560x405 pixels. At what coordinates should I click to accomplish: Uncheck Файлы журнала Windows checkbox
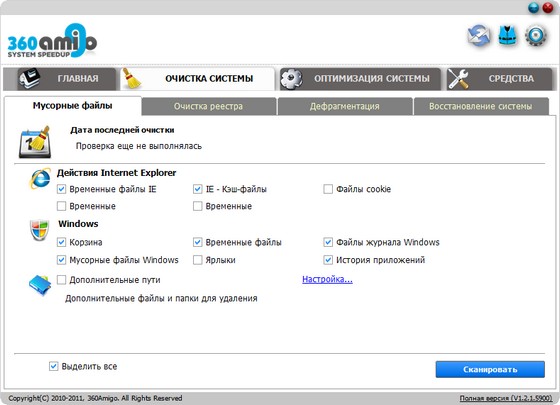(x=328, y=242)
